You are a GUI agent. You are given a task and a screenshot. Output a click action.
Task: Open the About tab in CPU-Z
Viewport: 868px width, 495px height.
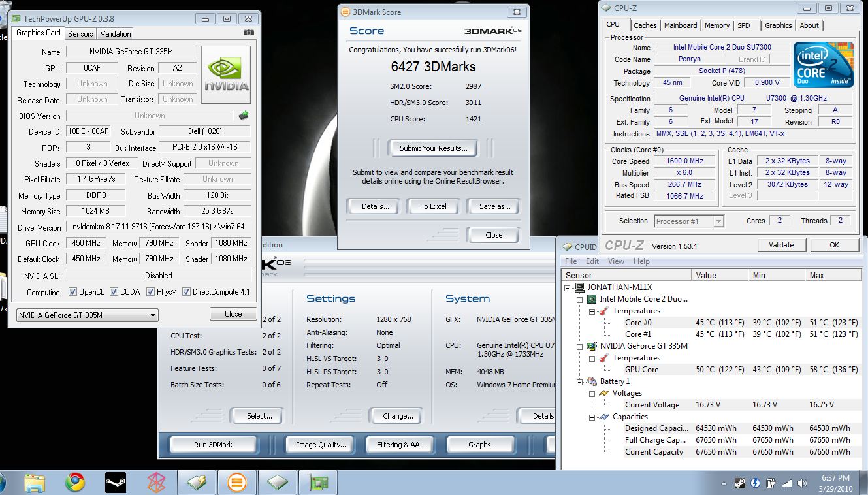tap(809, 25)
